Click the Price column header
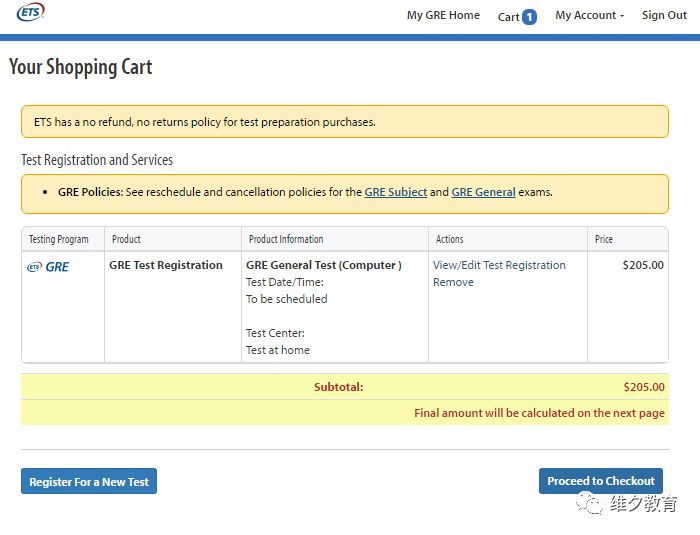The image size is (700, 535). (x=604, y=239)
